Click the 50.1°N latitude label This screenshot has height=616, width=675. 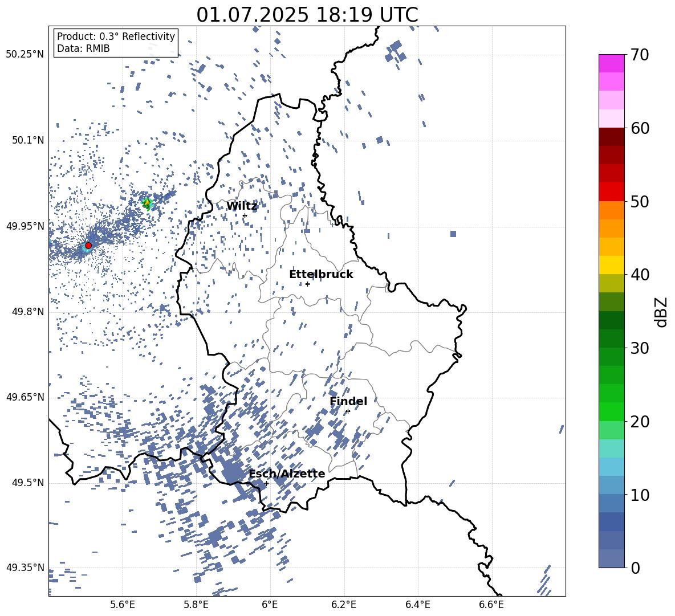point(29,141)
